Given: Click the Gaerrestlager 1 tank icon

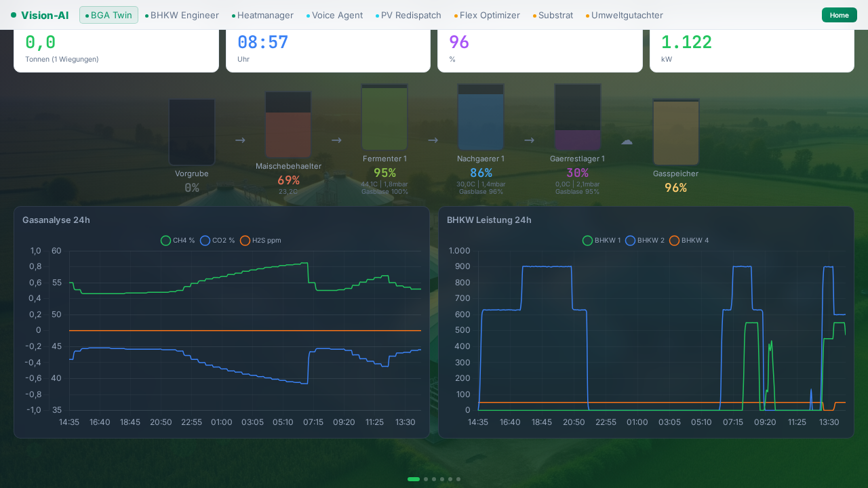Looking at the screenshot, I should [578, 117].
